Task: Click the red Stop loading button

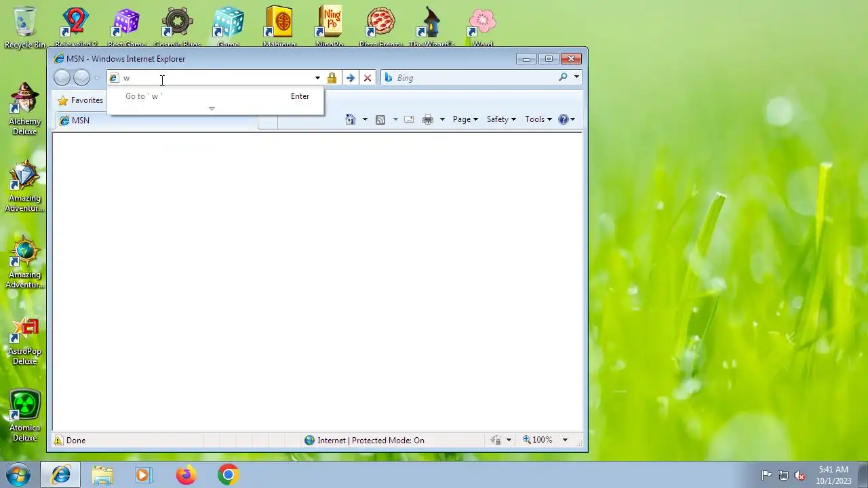Action: pos(368,78)
